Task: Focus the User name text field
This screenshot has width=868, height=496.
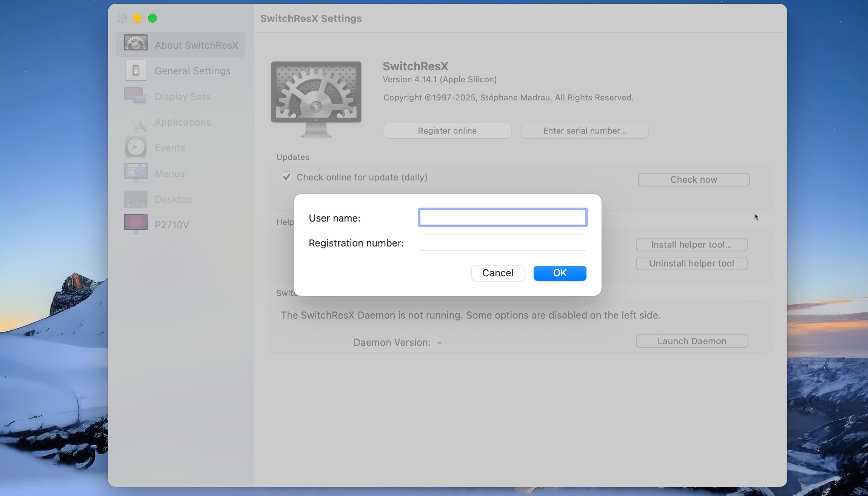Action: click(502, 218)
